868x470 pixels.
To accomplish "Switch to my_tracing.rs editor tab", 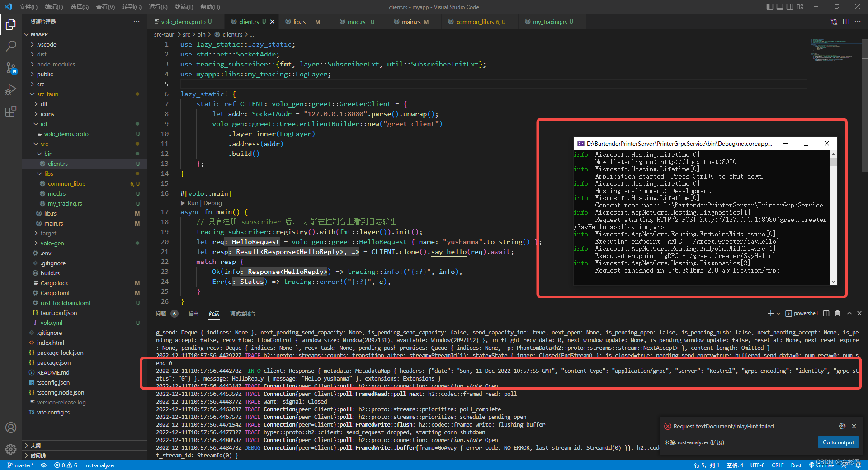I will tap(549, 22).
